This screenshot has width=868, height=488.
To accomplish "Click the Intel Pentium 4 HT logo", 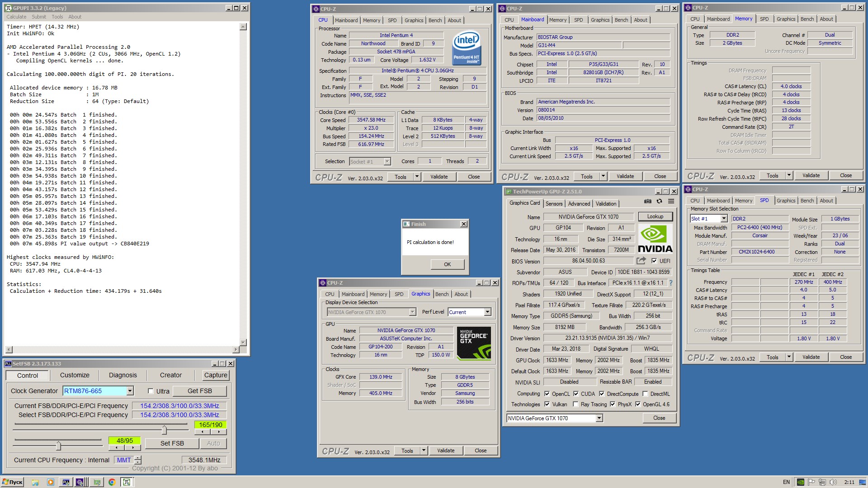I will tap(467, 47).
